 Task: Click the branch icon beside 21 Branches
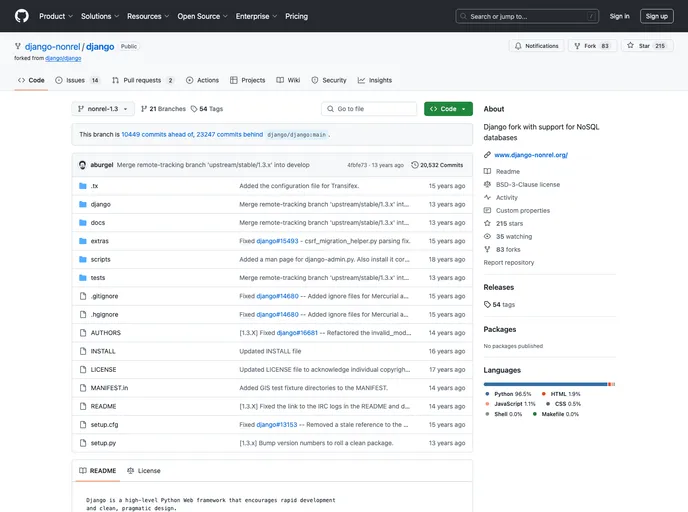point(144,109)
